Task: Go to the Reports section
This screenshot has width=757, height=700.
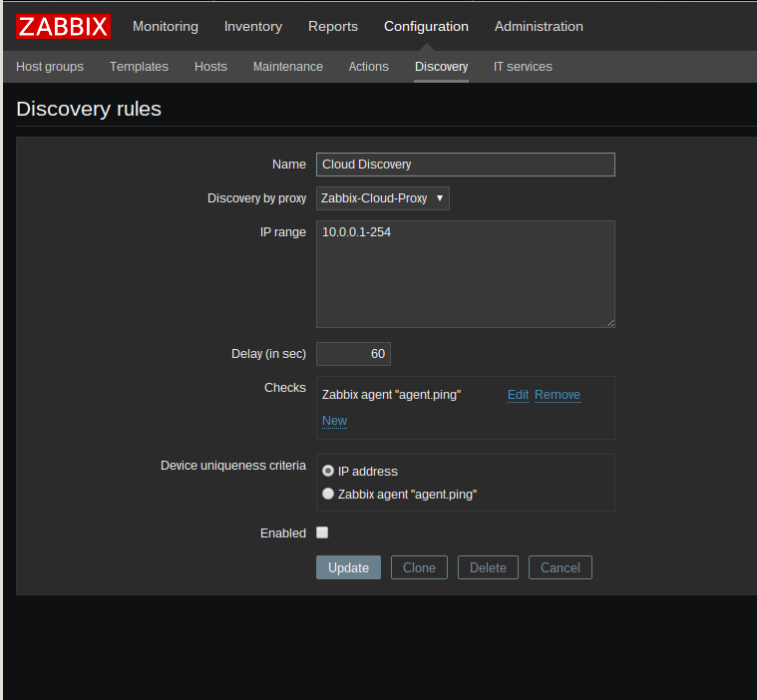Action: (x=332, y=27)
